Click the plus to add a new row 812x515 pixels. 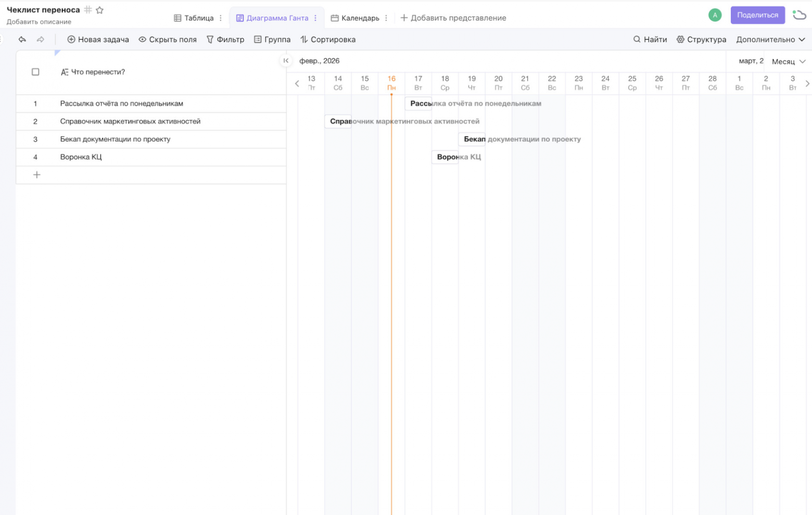click(37, 175)
